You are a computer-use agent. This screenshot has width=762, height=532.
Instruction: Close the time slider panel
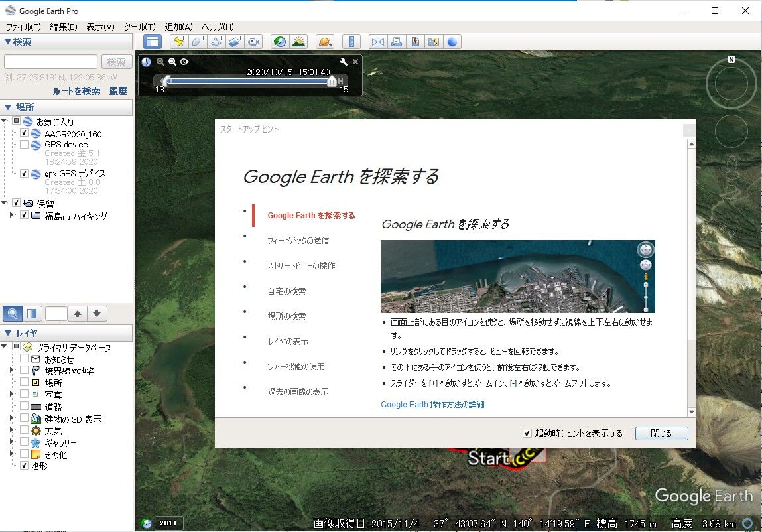pos(355,62)
